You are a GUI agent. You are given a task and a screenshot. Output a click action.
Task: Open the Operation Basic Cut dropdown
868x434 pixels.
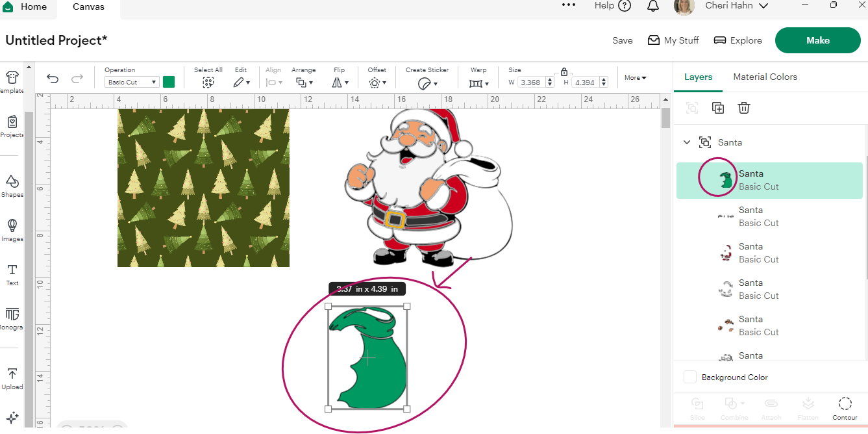click(x=132, y=83)
